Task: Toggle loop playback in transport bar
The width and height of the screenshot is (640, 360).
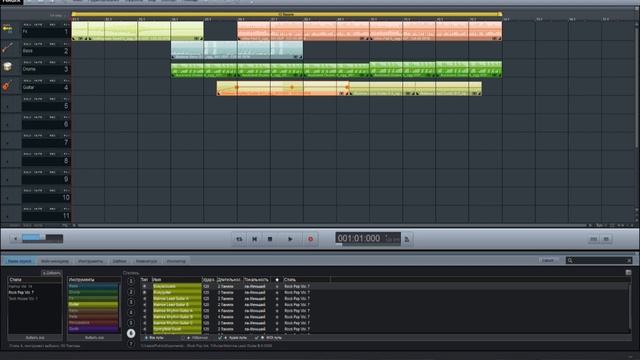Action: [x=239, y=239]
